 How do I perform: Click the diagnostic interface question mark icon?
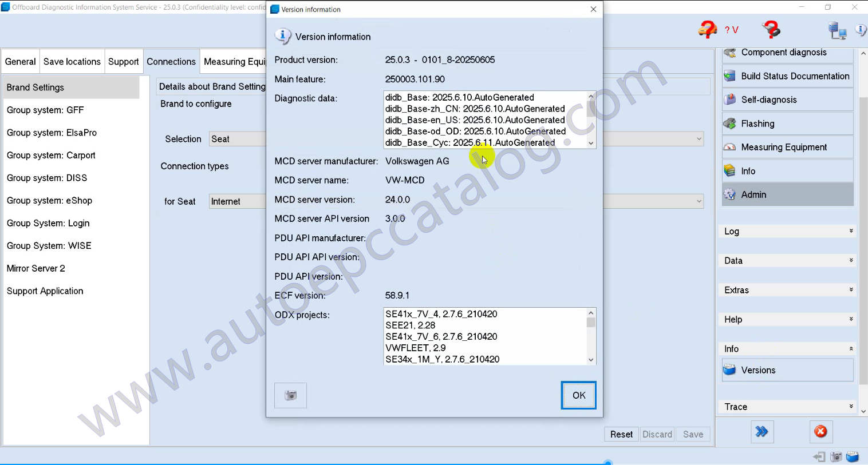(x=771, y=29)
